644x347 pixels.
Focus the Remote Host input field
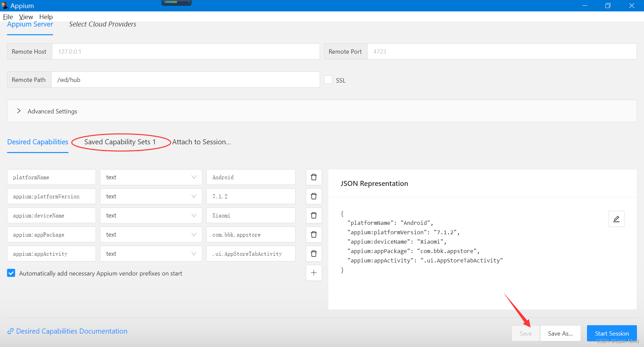(x=186, y=51)
